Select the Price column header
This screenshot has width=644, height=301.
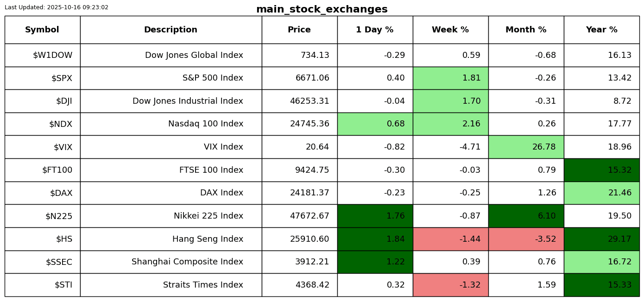(299, 30)
